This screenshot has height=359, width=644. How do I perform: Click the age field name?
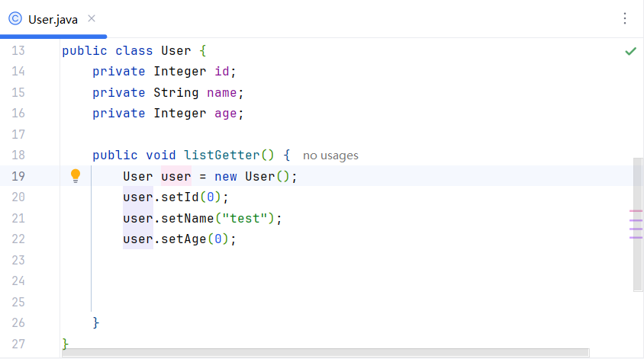point(223,114)
